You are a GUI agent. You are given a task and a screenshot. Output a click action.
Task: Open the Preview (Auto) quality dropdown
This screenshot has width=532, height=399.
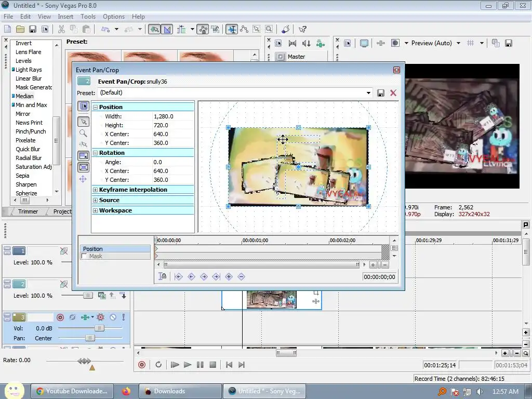click(x=458, y=43)
